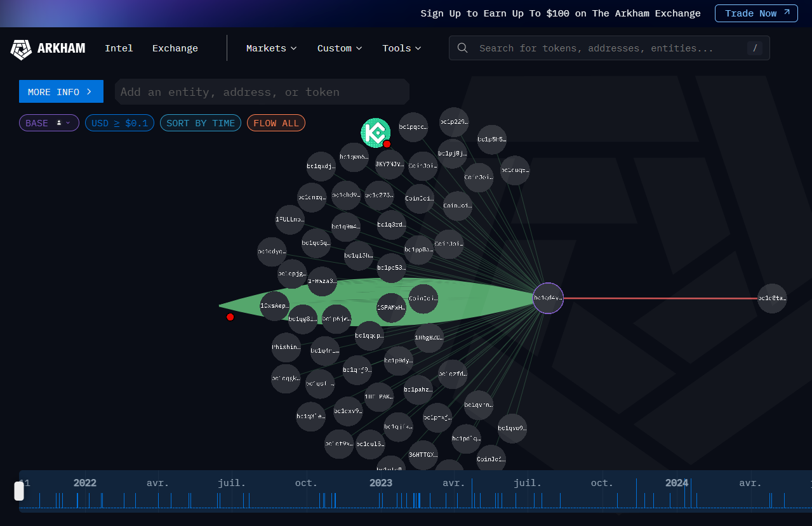Click the search magnifying glass icon
Screen dimensions: 812x526
tap(462, 48)
